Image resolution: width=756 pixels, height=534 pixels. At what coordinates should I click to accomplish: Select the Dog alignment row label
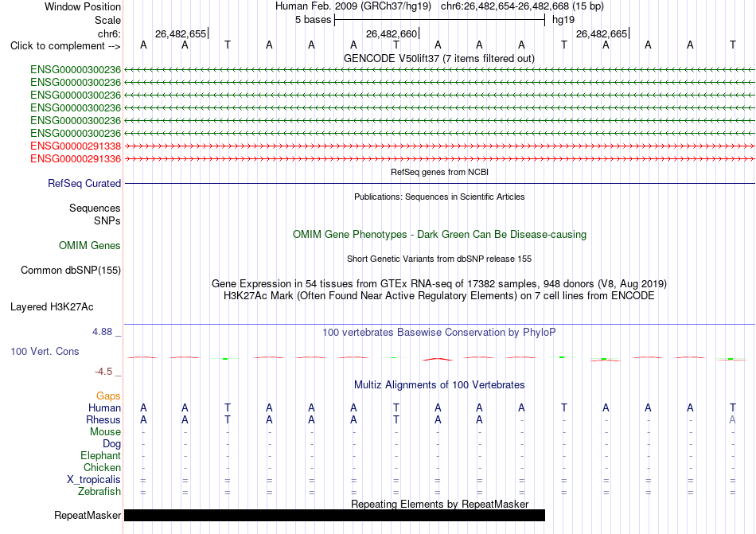point(112,444)
